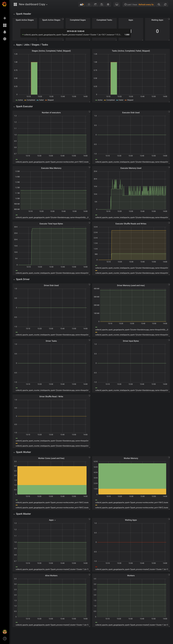Click the Worker Memory graph's green area
Image resolution: width=173 pixels, height=644 pixels.
(132, 476)
